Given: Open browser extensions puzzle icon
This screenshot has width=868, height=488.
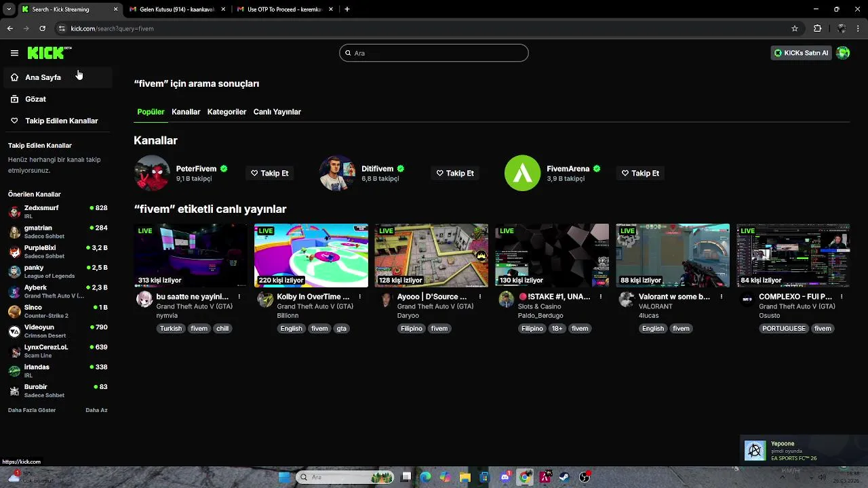Looking at the screenshot, I should (x=817, y=28).
